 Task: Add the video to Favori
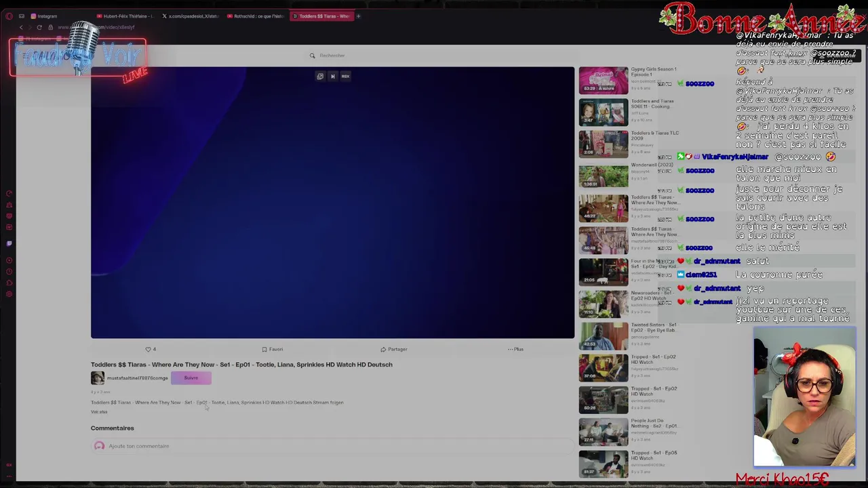273,349
